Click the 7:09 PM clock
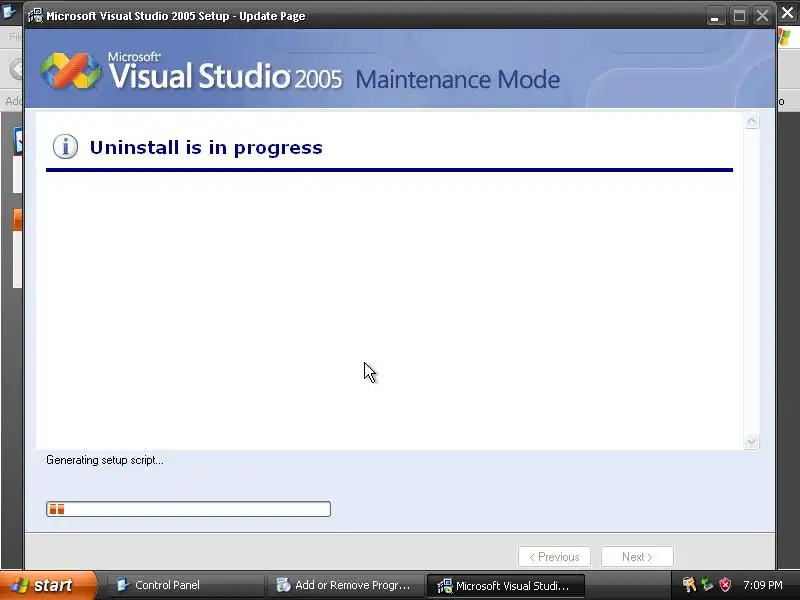Viewport: 800px width, 600px height. [762, 585]
